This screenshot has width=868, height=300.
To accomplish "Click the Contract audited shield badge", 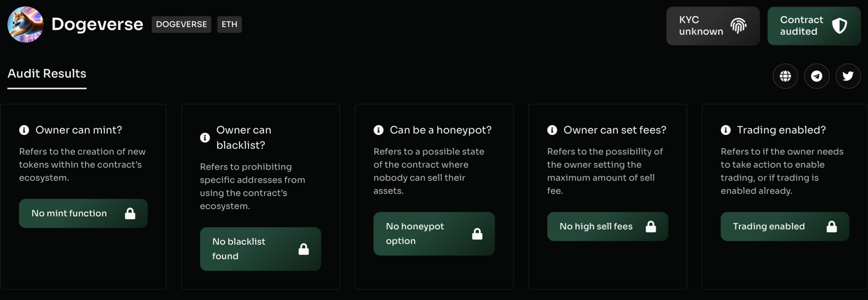I will [813, 26].
